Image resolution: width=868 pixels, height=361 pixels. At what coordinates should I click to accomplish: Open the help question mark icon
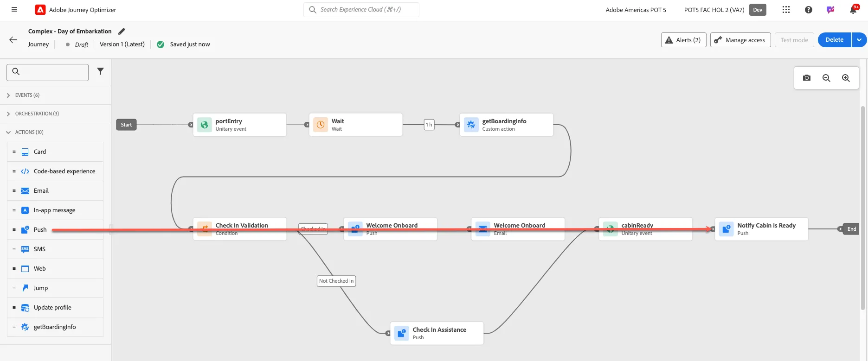point(809,10)
